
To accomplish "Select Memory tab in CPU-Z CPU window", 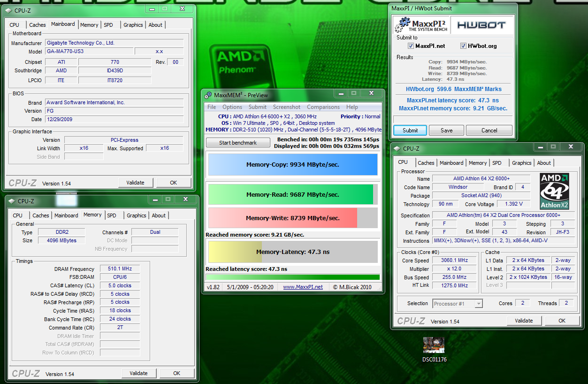I will click(x=478, y=163).
